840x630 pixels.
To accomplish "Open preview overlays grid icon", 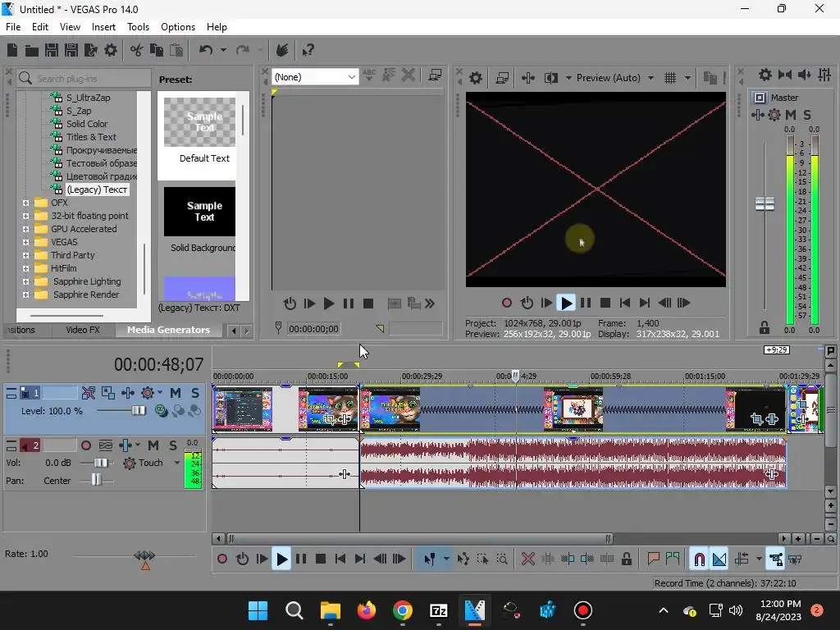I will click(x=670, y=78).
